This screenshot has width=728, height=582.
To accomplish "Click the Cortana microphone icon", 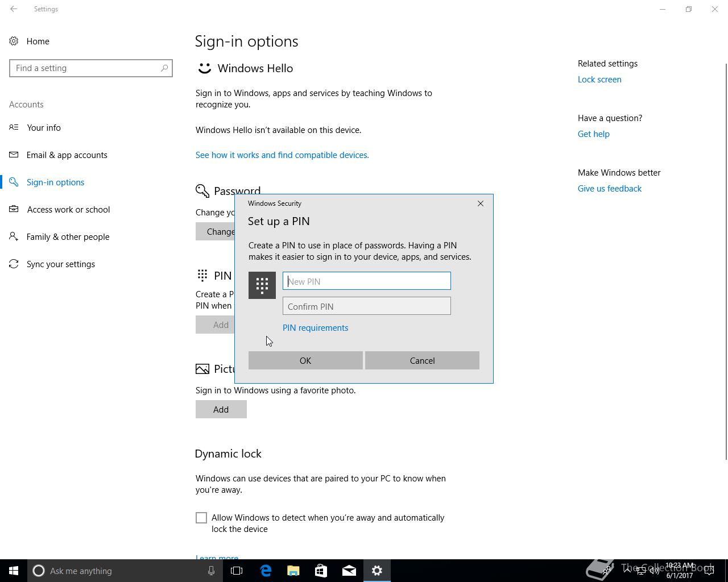I will tap(211, 571).
